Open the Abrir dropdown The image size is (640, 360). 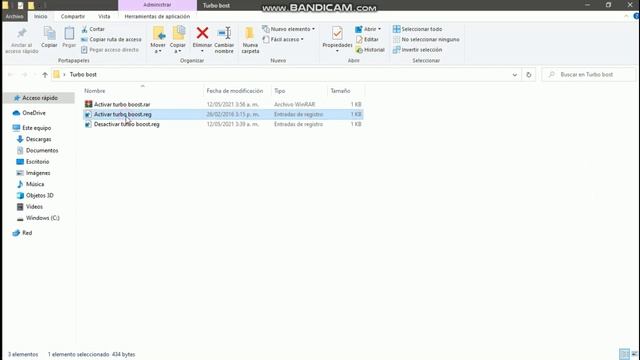368,29
